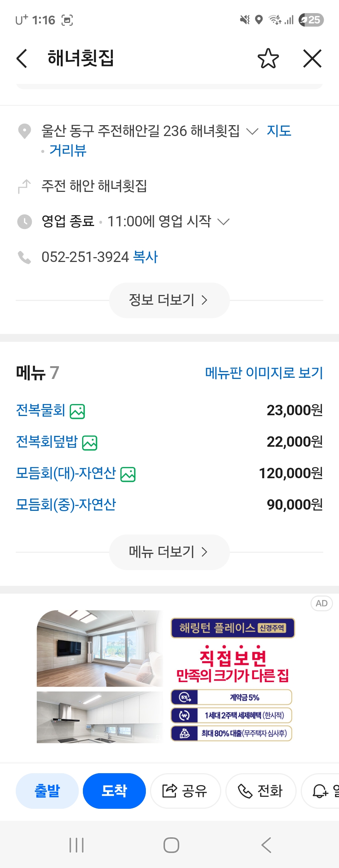339x868 pixels.
Task: Tap the back arrow in the header
Action: (x=22, y=58)
